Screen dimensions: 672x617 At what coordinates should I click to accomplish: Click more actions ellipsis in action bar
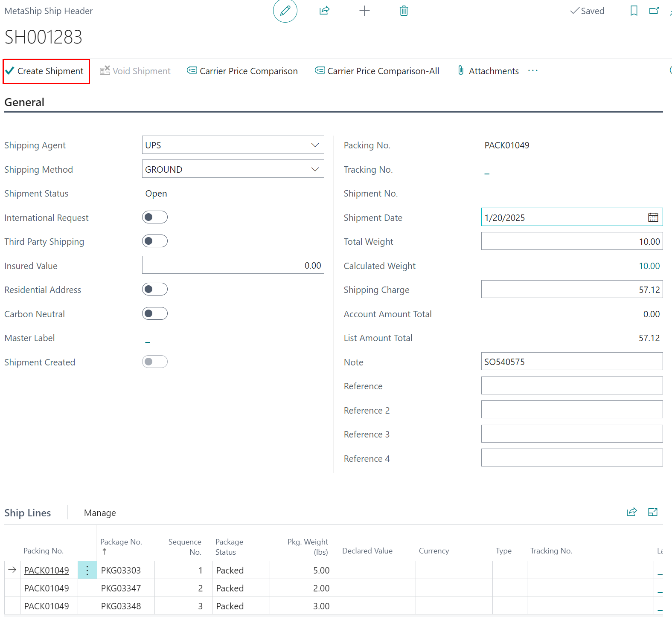[533, 71]
